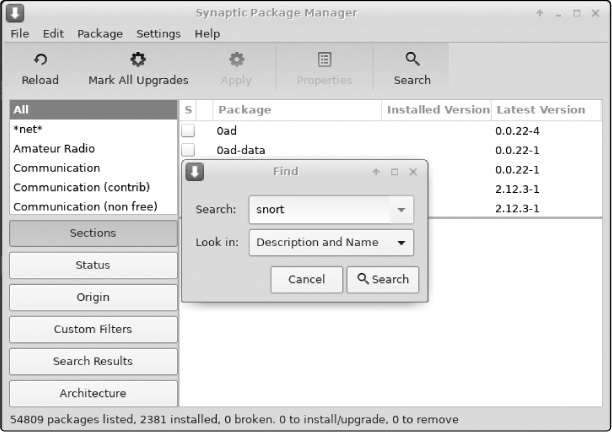Close the Find dialog

coord(413,172)
